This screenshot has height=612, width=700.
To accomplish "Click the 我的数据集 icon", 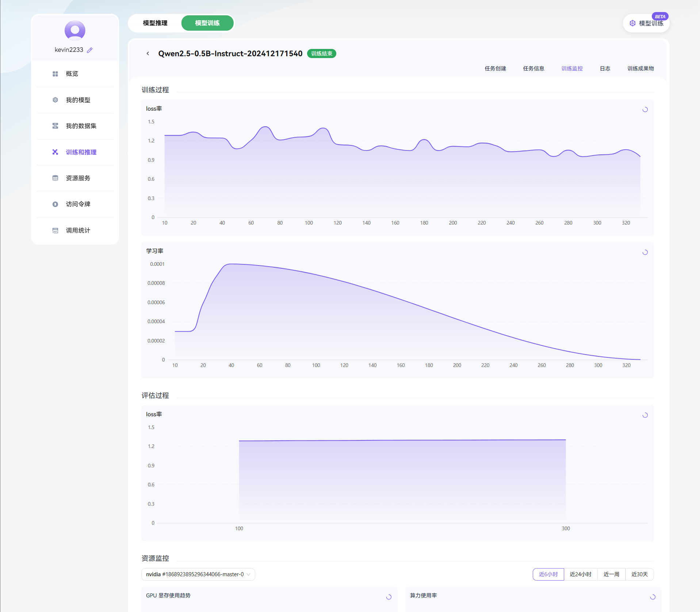I will point(55,126).
